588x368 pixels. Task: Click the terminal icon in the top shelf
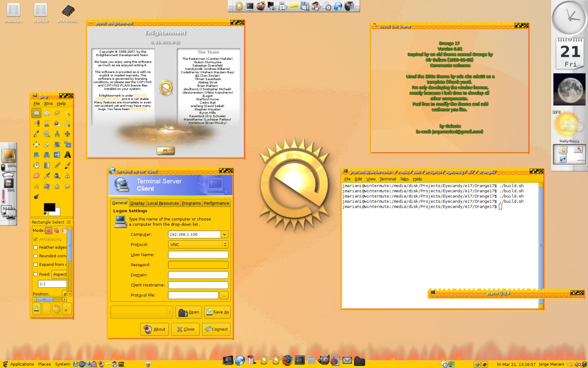[x=250, y=6]
